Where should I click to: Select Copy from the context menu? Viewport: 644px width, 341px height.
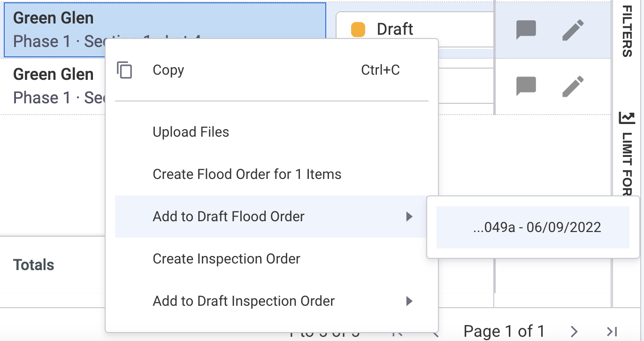169,70
